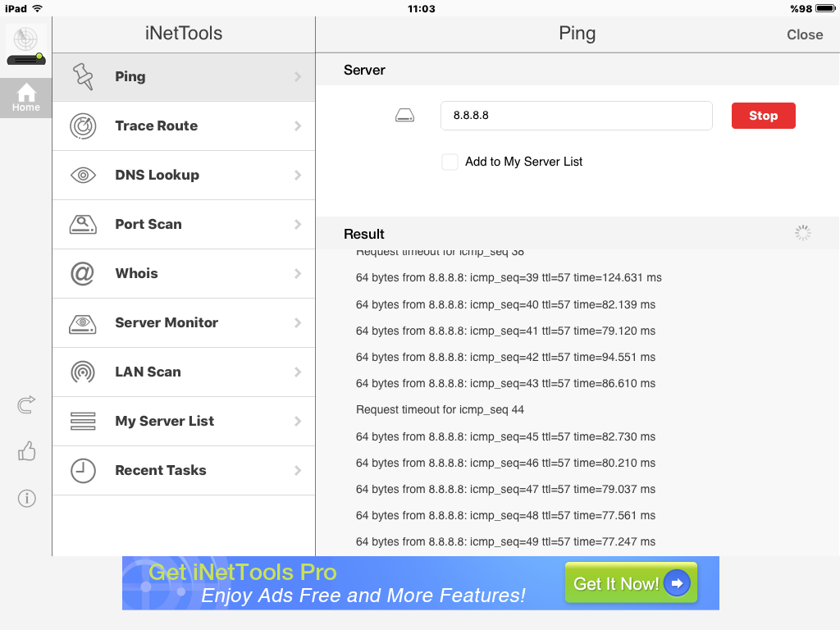Viewport: 840px width, 630px height.
Task: Close the Ping panel
Action: 805,34
